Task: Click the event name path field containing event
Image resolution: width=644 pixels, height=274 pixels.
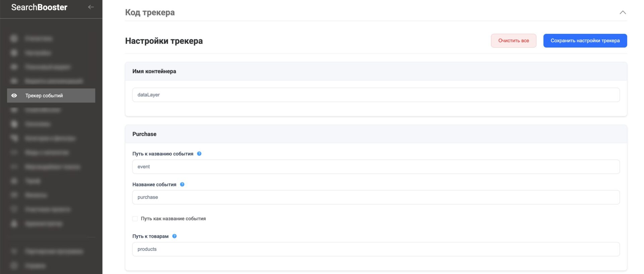Action: [x=376, y=167]
